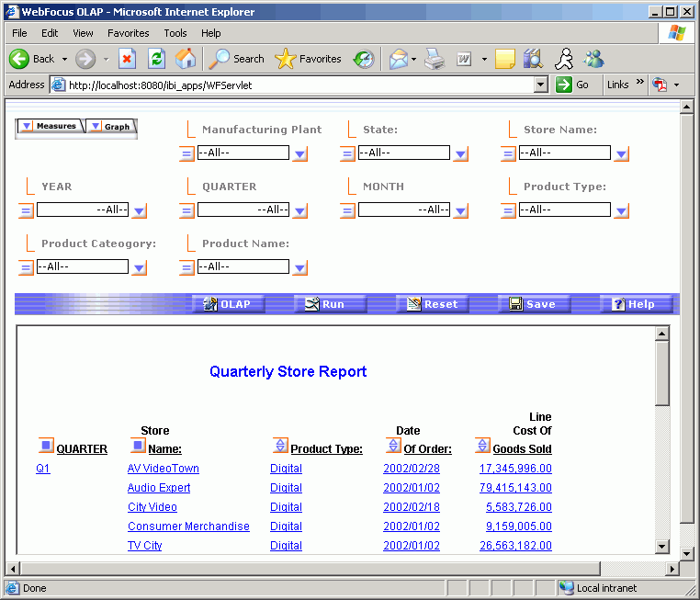Open selection list icon for Store Name

[508, 154]
